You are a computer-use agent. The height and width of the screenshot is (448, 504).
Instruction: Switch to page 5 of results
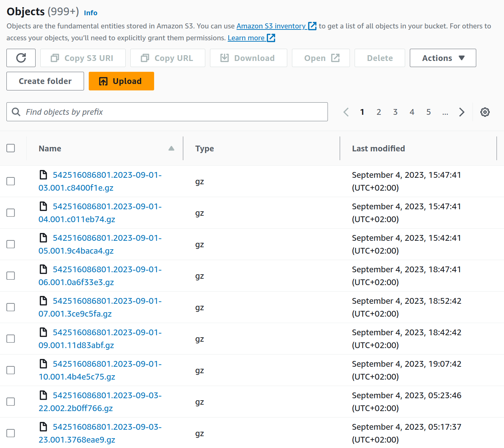click(428, 112)
